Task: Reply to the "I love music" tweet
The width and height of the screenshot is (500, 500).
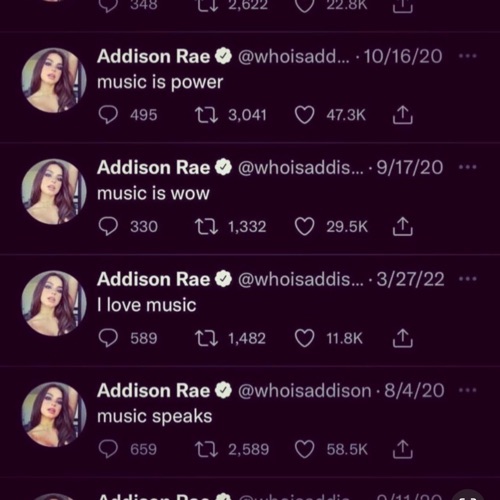Action: click(x=108, y=338)
